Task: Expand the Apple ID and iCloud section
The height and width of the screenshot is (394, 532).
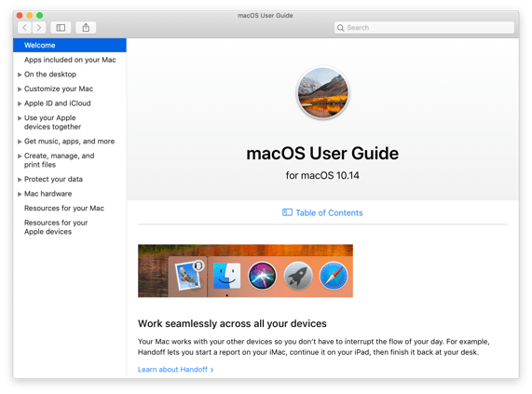Action: coord(20,103)
